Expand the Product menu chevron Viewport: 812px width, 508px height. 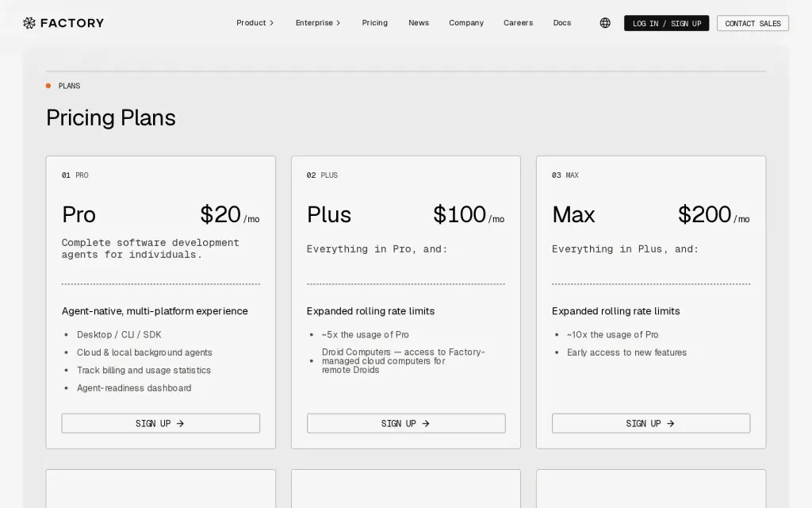tap(271, 23)
